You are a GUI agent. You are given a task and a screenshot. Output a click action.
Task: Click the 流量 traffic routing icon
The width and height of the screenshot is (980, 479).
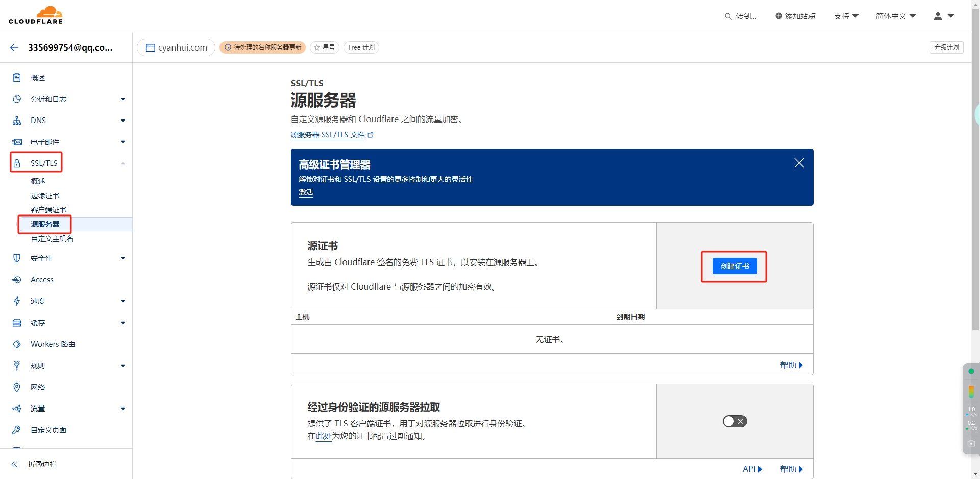(17, 409)
